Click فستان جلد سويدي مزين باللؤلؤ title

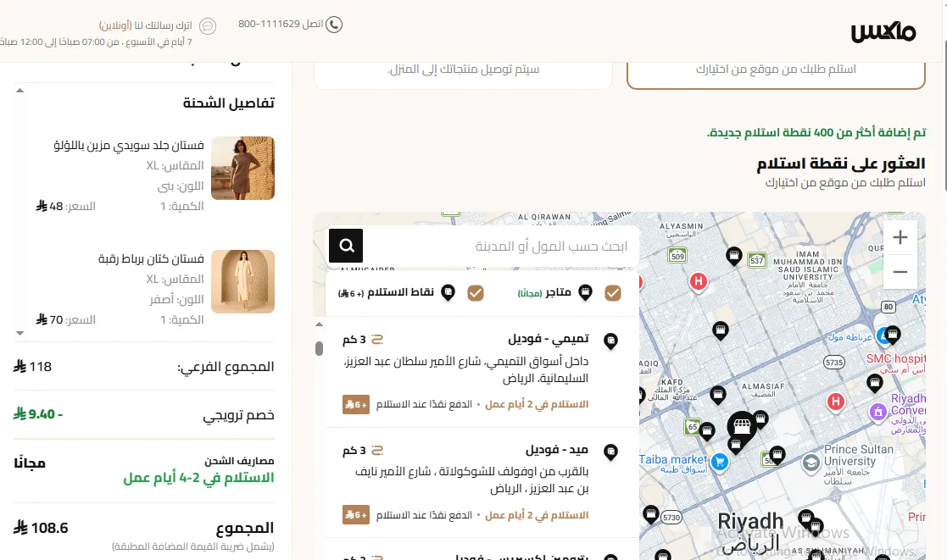point(129,146)
